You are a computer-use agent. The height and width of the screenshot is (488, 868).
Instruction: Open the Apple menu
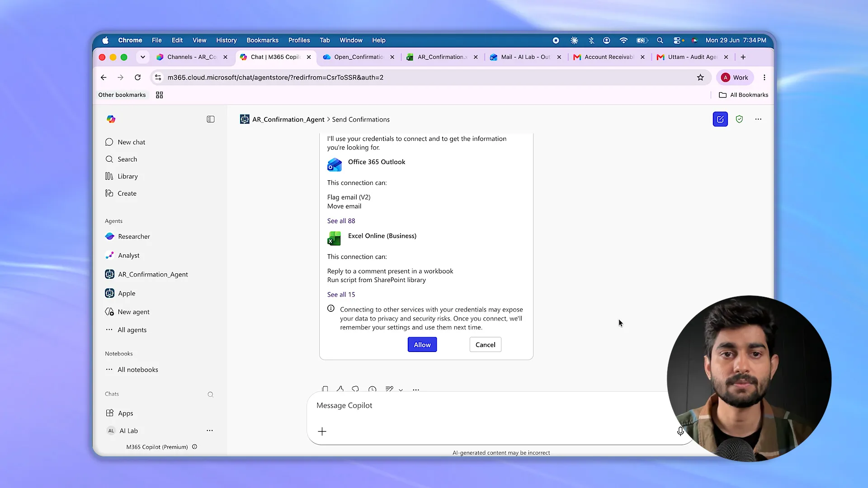tap(105, 40)
